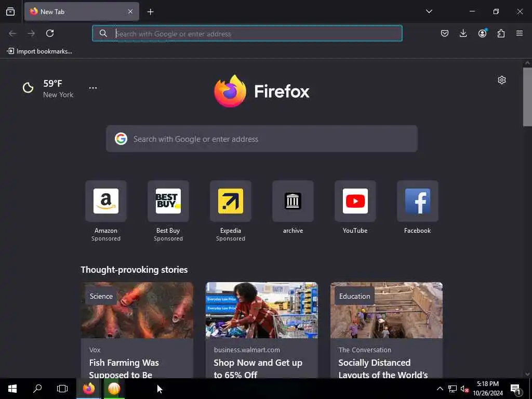Click Import bookmarks... in the bookmarks toolbar

39,51
